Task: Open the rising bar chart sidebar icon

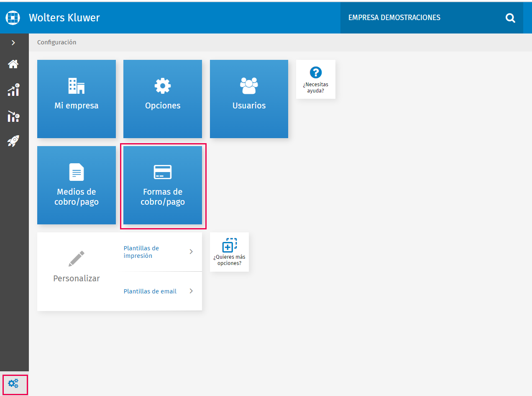Action: tap(13, 90)
